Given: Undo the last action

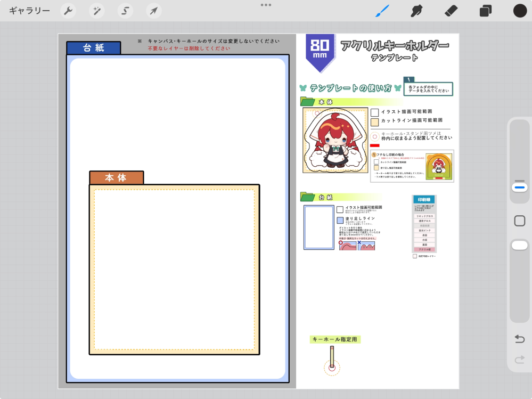Looking at the screenshot, I should pyautogui.click(x=519, y=339).
